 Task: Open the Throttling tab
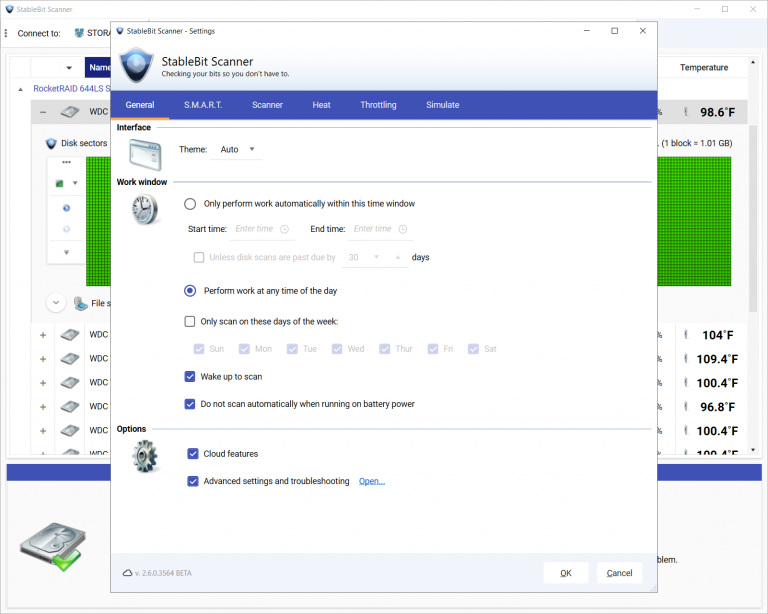378,105
